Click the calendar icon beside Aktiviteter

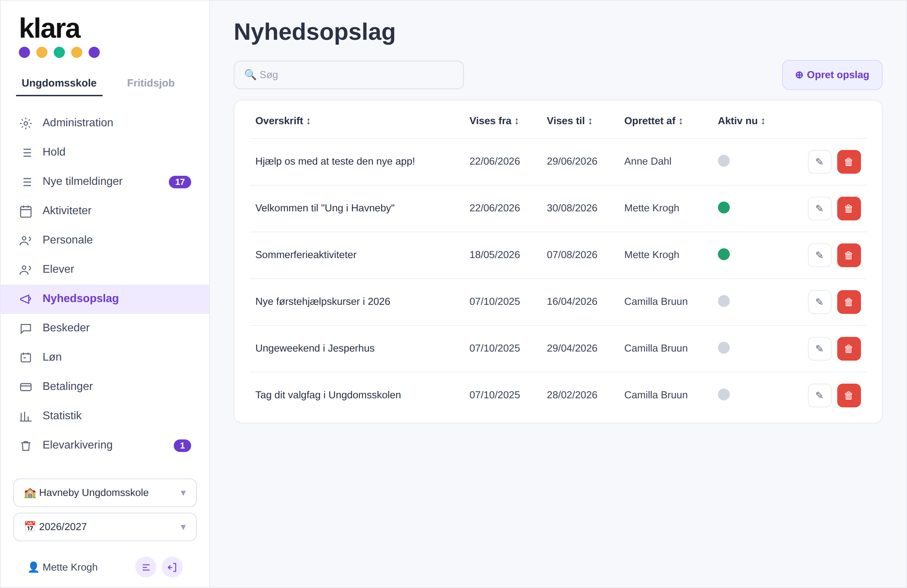pyautogui.click(x=25, y=211)
